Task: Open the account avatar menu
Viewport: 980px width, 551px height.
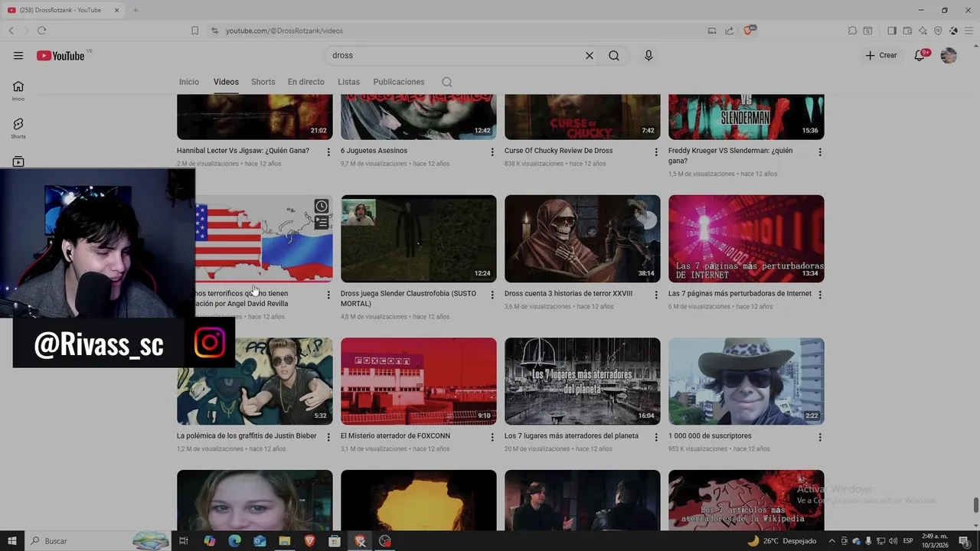Action: [949, 55]
